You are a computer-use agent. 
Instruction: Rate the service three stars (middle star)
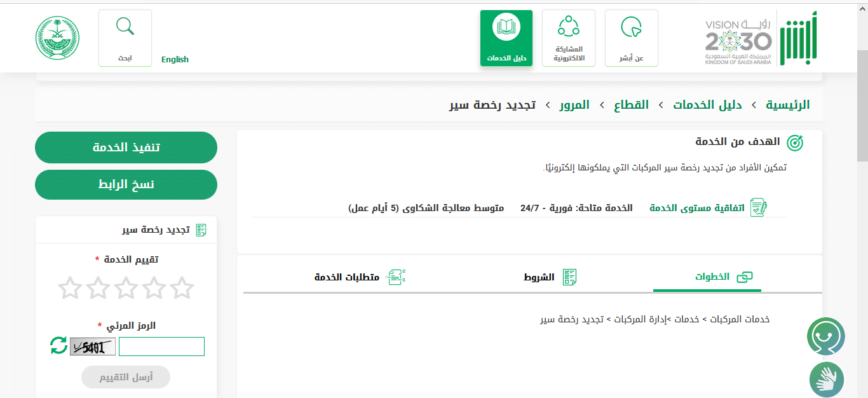tap(126, 288)
